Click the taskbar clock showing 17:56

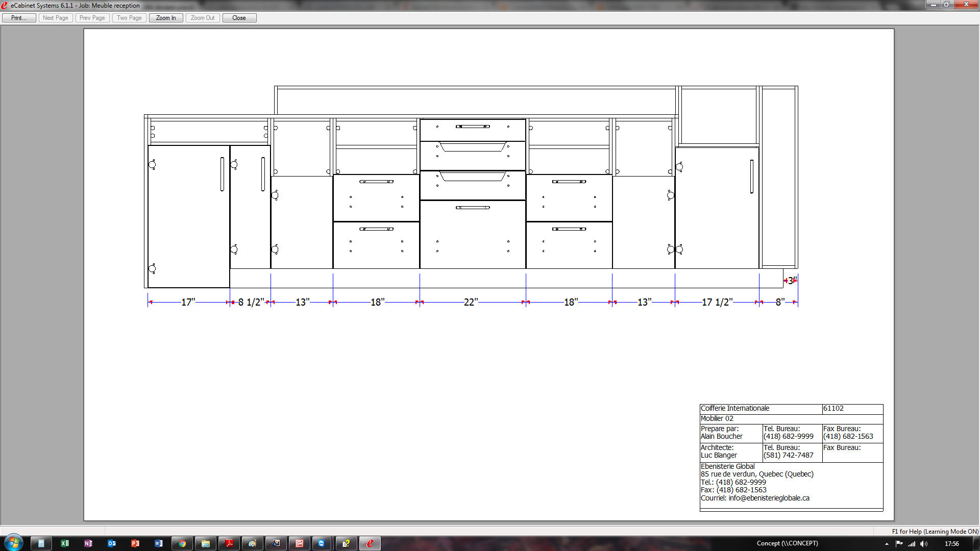951,544
